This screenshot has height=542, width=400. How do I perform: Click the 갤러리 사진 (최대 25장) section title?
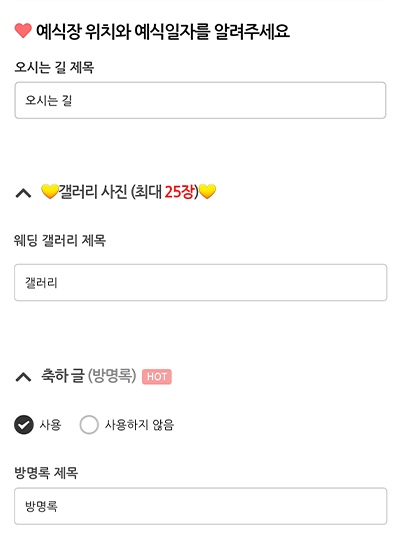tap(129, 191)
